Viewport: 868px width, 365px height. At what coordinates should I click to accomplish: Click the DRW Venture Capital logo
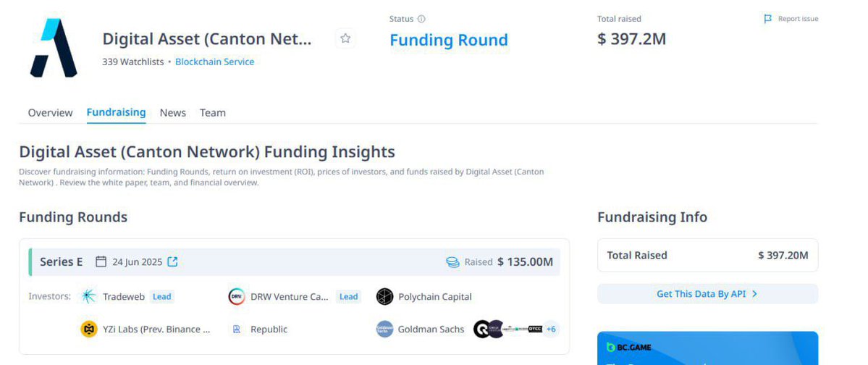(237, 296)
